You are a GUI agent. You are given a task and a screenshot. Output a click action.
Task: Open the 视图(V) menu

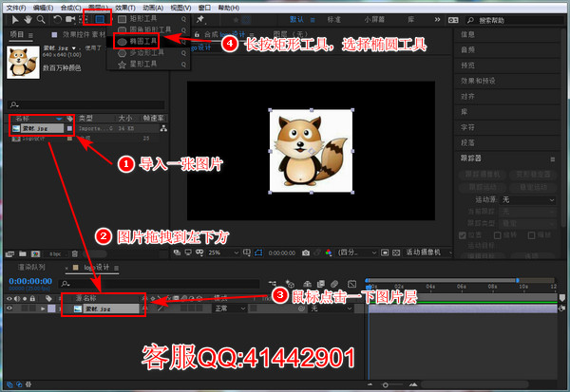tap(180, 8)
